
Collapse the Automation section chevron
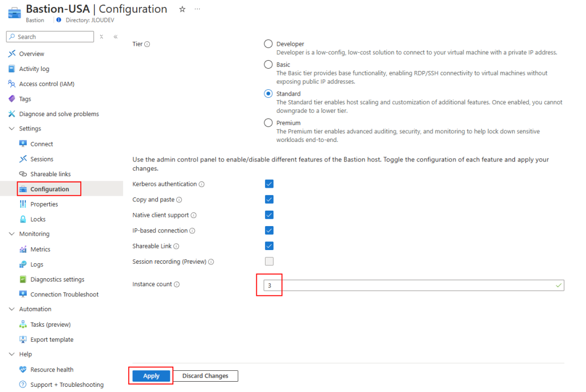(x=11, y=309)
